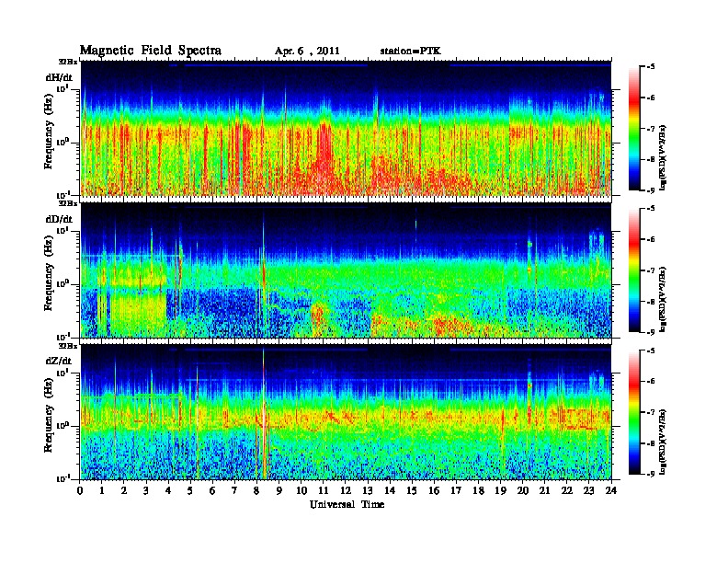
Task: Click hour 12 on the time axis
Action: [x=346, y=490]
